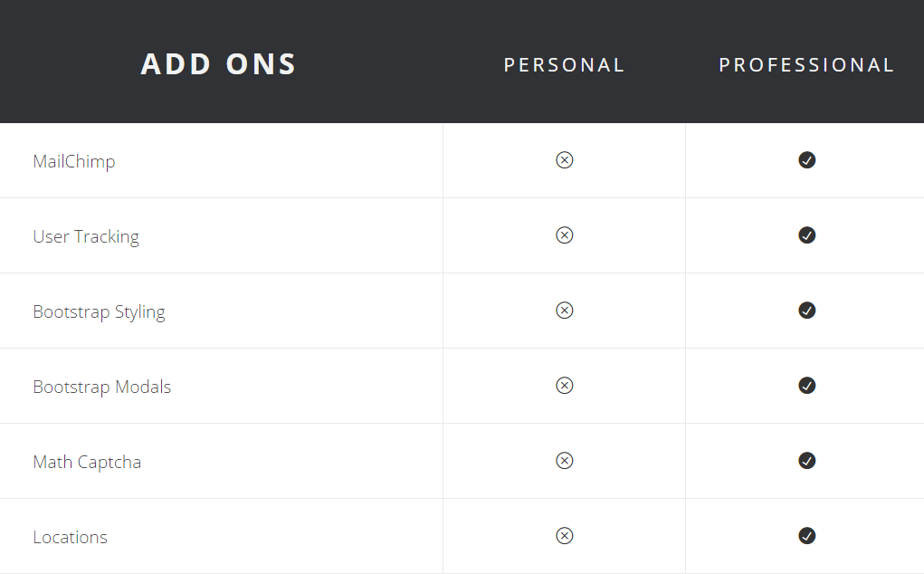Click the MailChimp Professional checkmark icon
Screen dimensions: 924x574
click(x=806, y=160)
